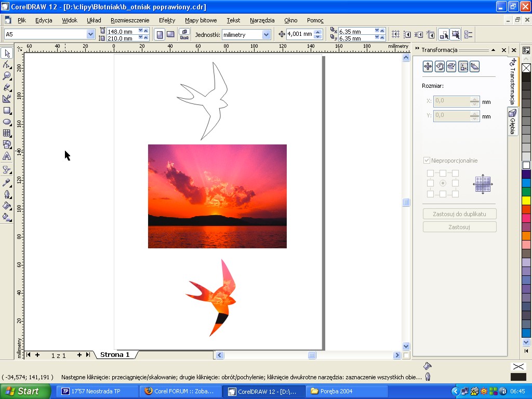Select the top-left anchor point checkbox
The height and width of the screenshot is (399, 532).
pyautogui.click(x=430, y=173)
